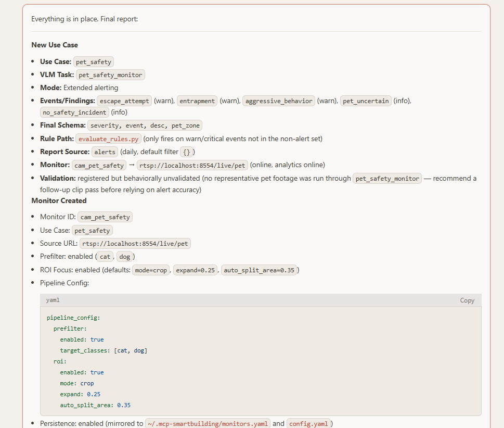Click the expand=0.25 ROI tag
The image size is (504, 428).
click(196, 270)
